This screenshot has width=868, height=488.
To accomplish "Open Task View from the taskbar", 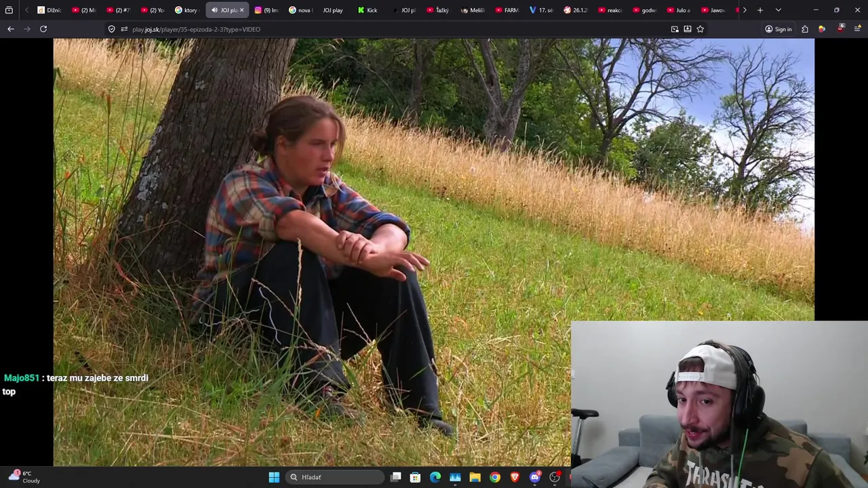I will pyautogui.click(x=396, y=477).
